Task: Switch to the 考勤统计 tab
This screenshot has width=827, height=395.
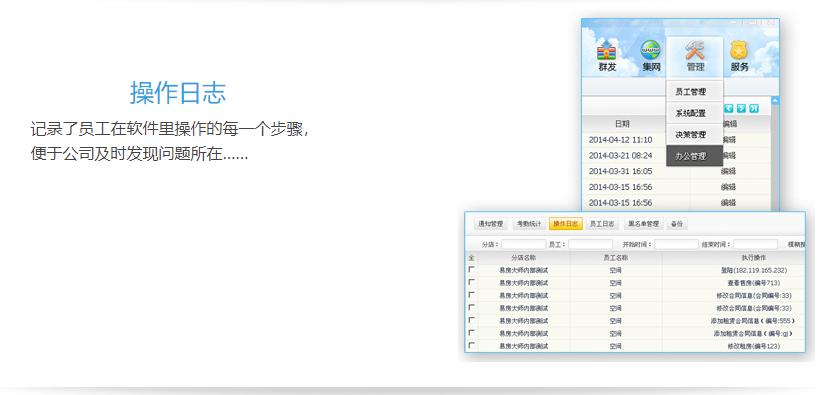Action: point(528,224)
